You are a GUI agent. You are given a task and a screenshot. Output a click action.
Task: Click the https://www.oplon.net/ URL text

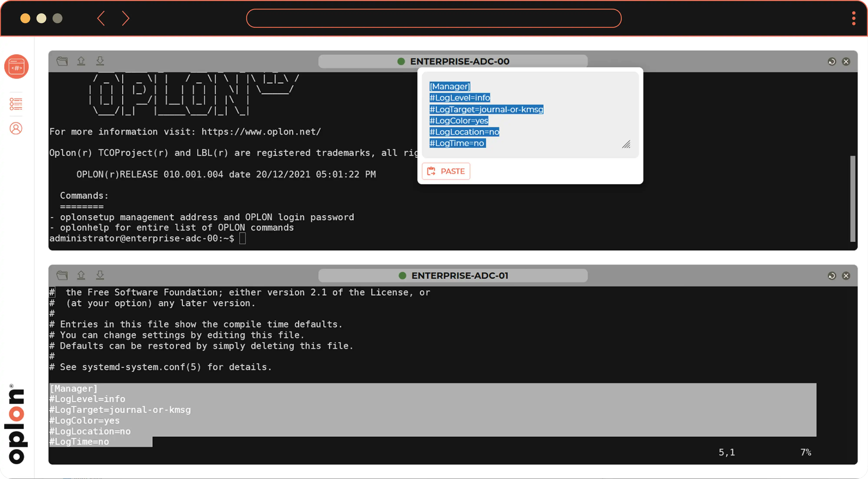[261, 132]
